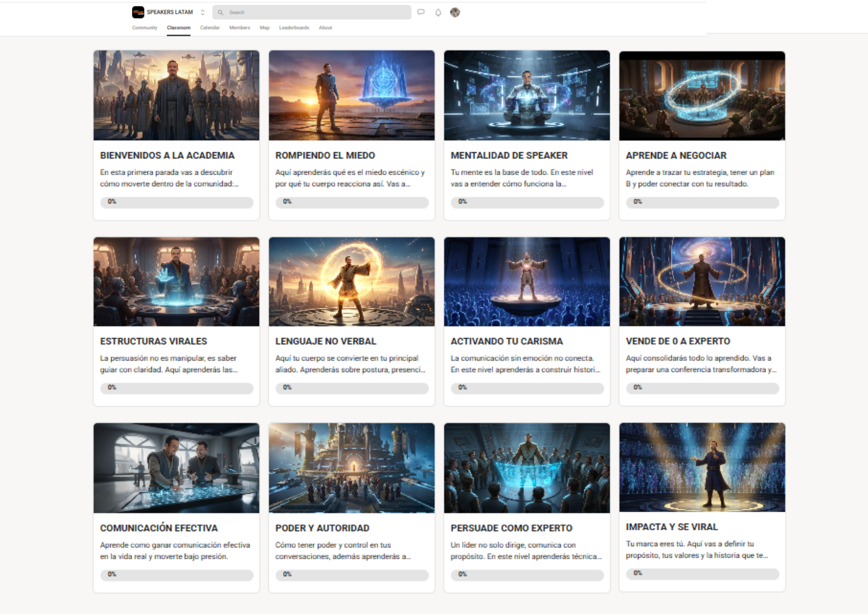Screen dimensions: 868x614
Task: Open the group switcher arrows
Action: (203, 12)
